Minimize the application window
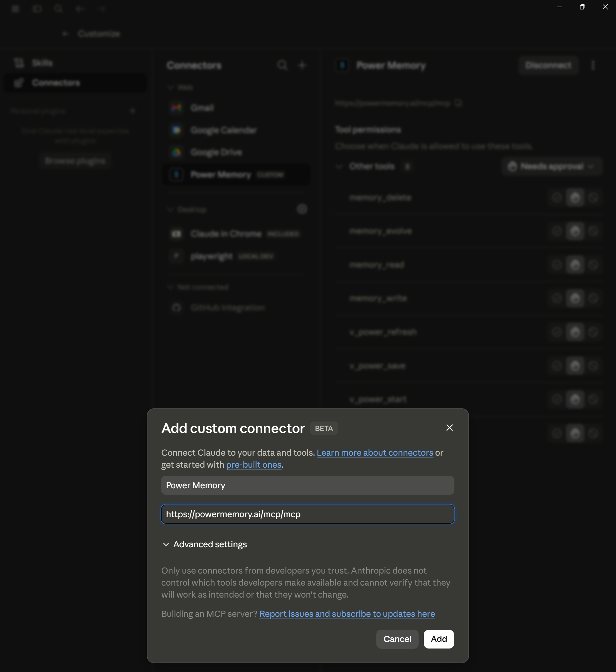Screen dimensions: 616x672 pyautogui.click(x=560, y=7)
